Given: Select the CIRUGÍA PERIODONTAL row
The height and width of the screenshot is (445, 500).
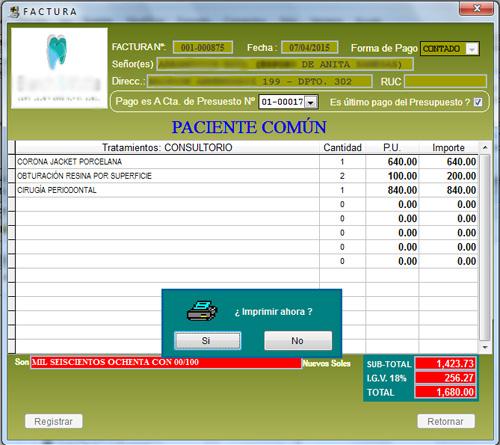Looking at the screenshot, I should click(247, 190).
